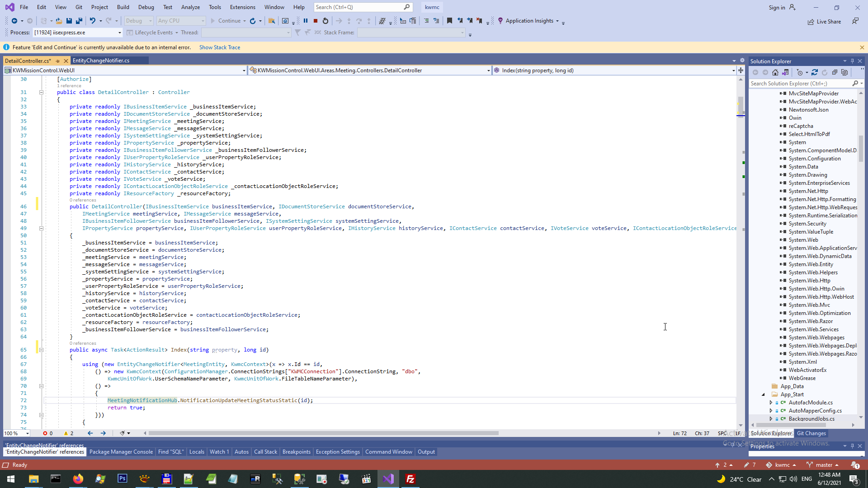The height and width of the screenshot is (488, 868).
Task: Click Collapse All in Solution Explorer
Action: pyautogui.click(x=835, y=72)
